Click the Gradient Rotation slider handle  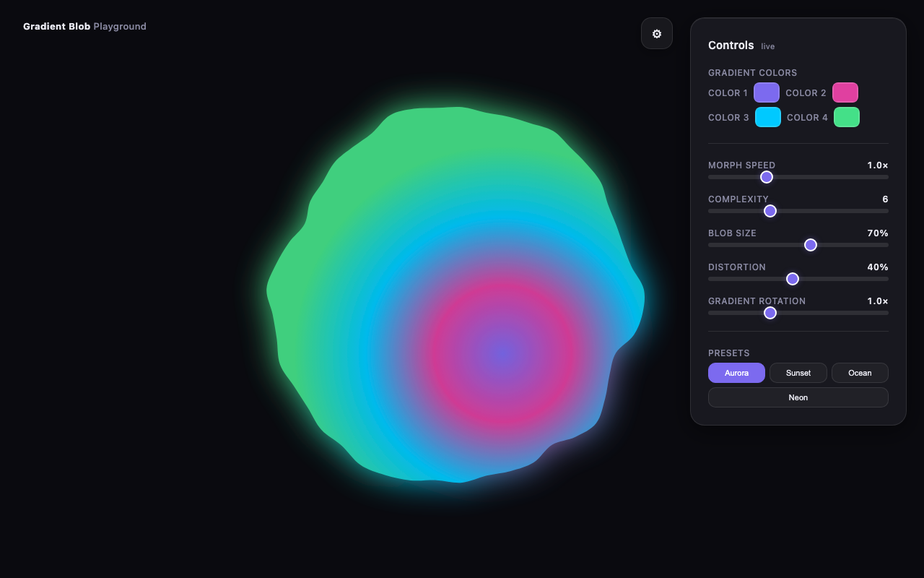tap(770, 313)
